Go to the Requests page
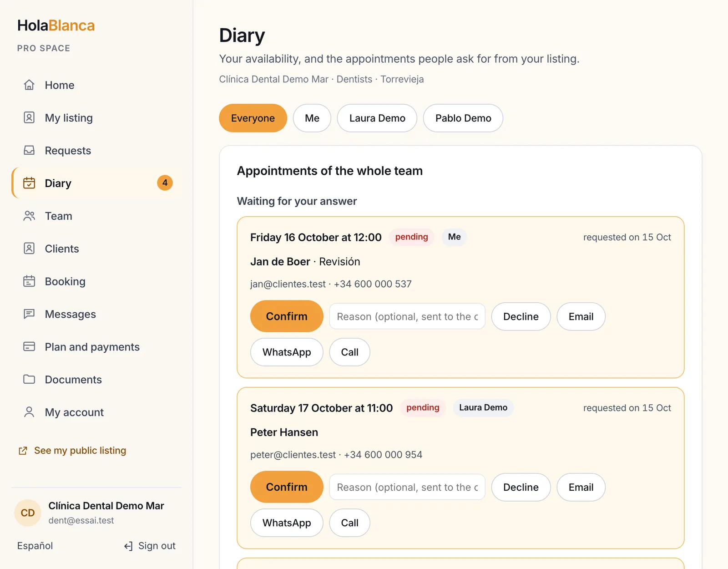This screenshot has width=728, height=569. (x=96, y=151)
